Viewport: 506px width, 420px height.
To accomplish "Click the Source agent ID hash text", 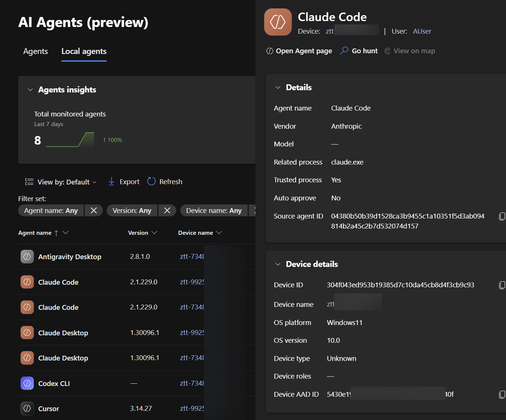I will coord(408,221).
